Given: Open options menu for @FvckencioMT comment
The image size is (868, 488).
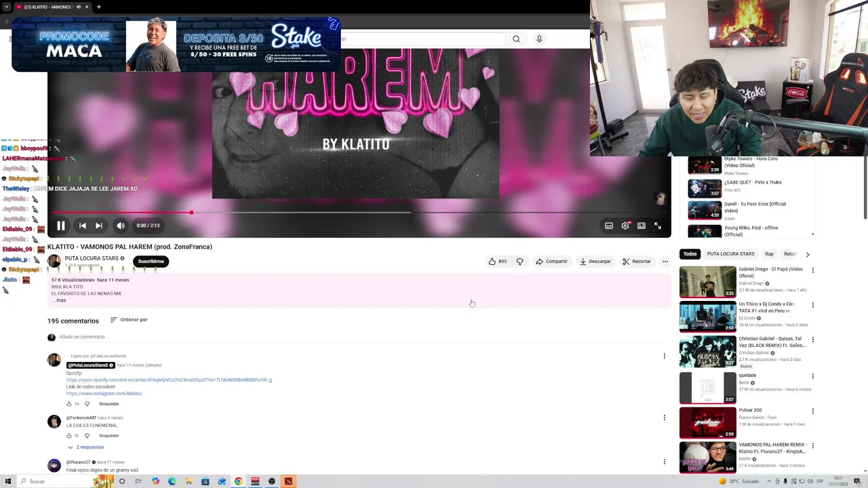Looking at the screenshot, I should pos(665,418).
